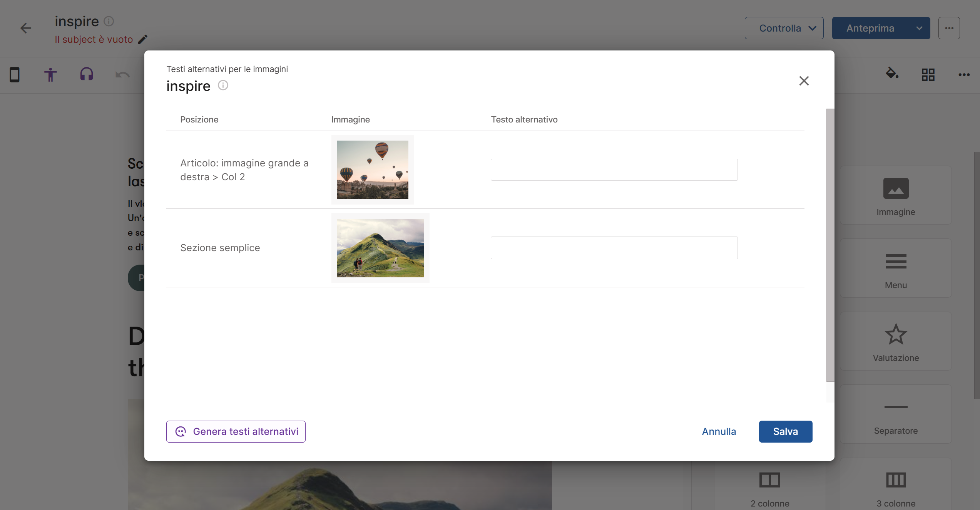Click Annulla to cancel
980x510 pixels.
[x=719, y=431]
